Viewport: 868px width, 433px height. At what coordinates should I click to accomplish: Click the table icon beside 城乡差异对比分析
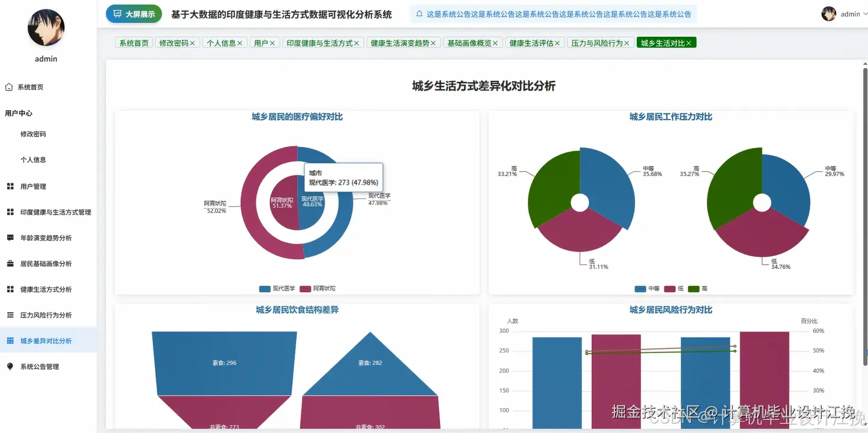10,341
